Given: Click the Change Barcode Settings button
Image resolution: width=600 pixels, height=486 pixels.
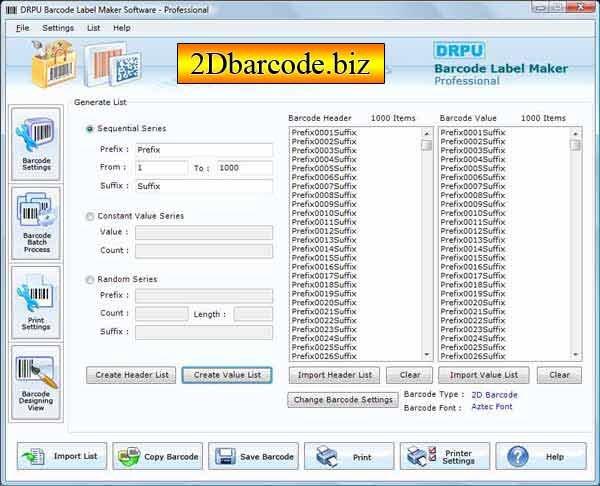Looking at the screenshot, I should 343,400.
